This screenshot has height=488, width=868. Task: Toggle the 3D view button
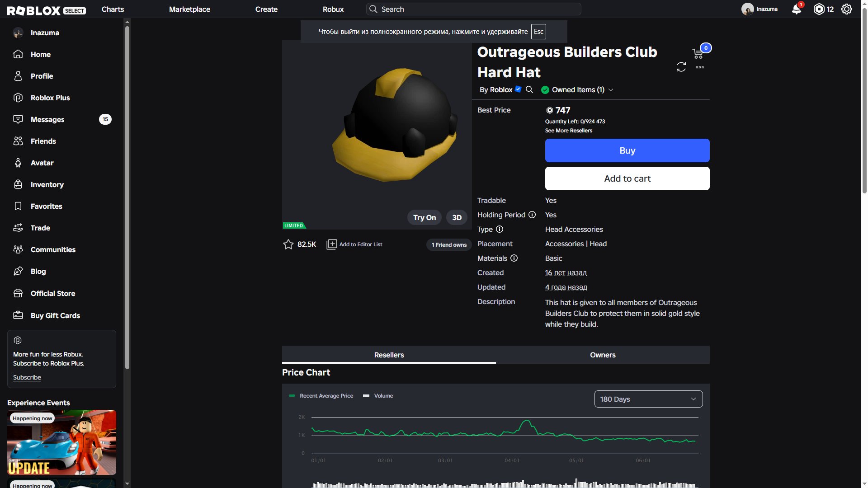click(x=457, y=217)
